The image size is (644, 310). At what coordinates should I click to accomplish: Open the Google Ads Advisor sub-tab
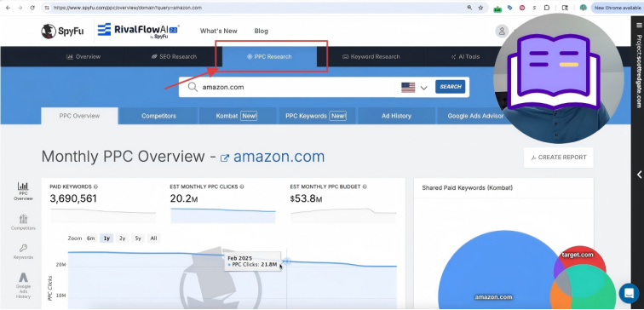click(475, 116)
